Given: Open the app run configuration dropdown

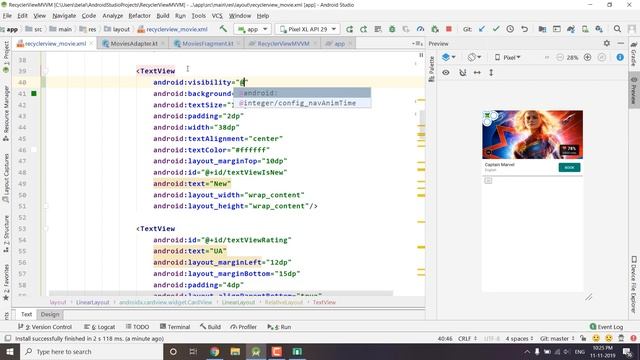Looking at the screenshot, I should (x=252, y=29).
